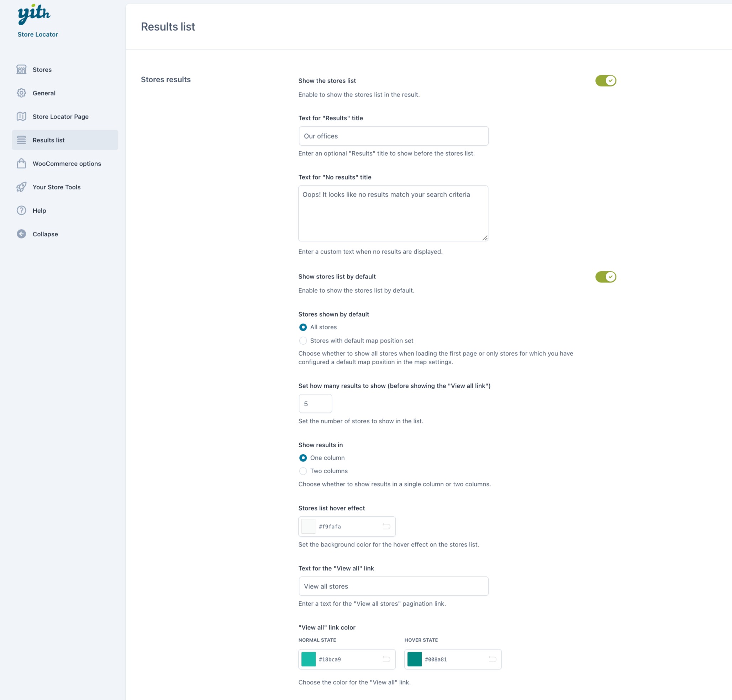Reset the hover effect color #f9fafa
The height and width of the screenshot is (700, 732).
tap(386, 526)
